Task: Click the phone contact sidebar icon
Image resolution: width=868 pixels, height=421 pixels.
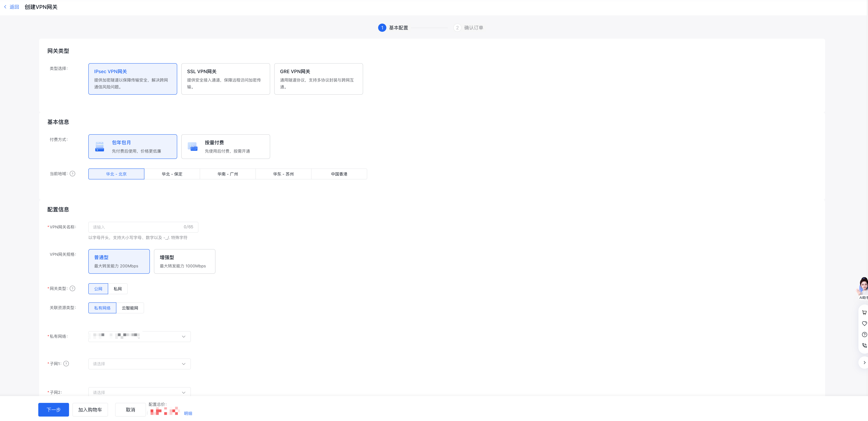Action: point(864,345)
